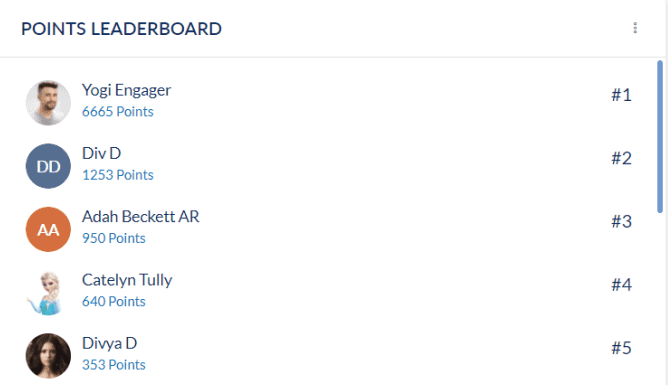Screen dimensions: 668x390
Task: Click the Divya D name
Action: (x=109, y=344)
